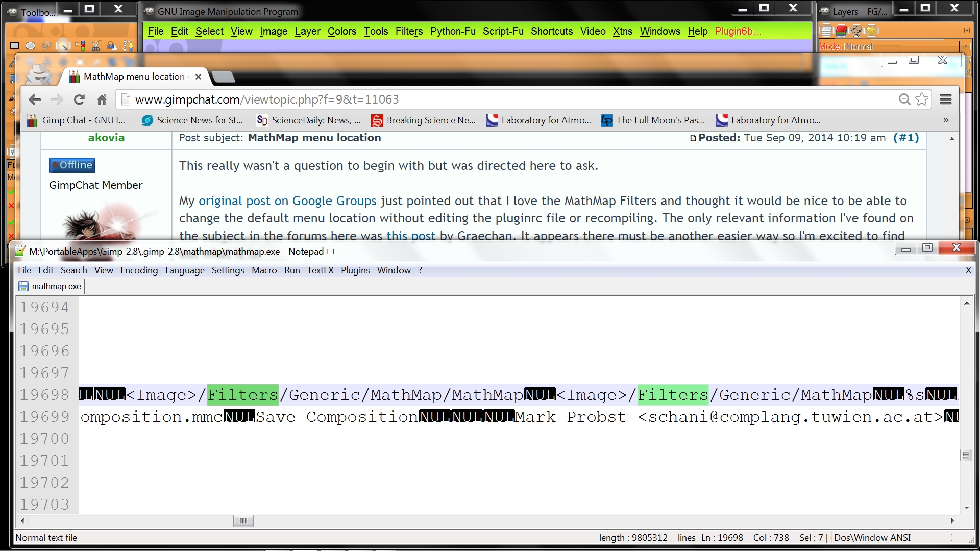This screenshot has height=551, width=980.
Task: Reload the gimpchat page
Action: 79,99
